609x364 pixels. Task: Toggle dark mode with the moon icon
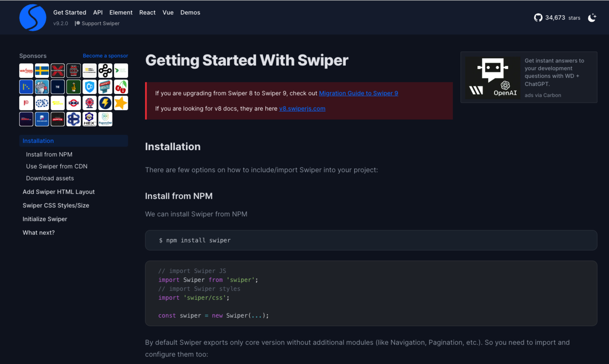coord(592,17)
